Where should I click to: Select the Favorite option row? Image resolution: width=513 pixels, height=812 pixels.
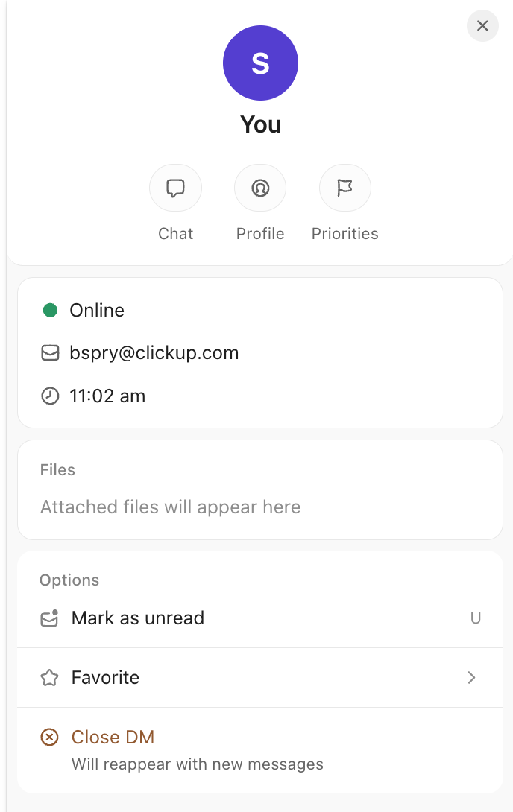tap(260, 677)
